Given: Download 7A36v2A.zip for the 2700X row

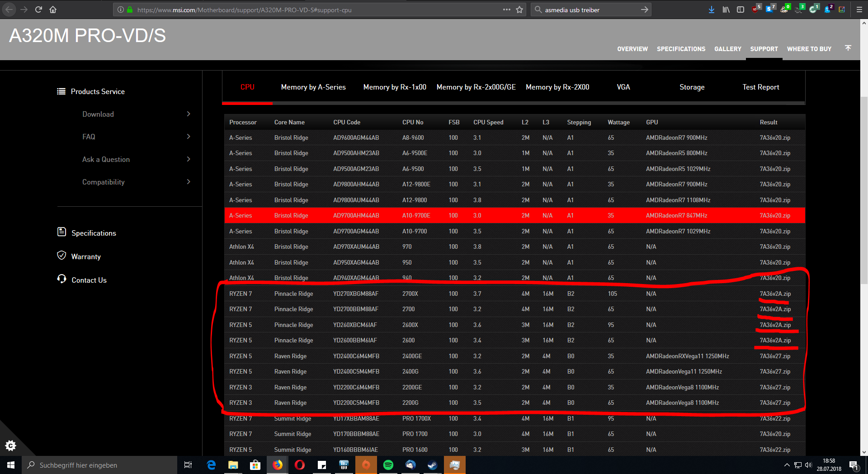Looking at the screenshot, I should tap(775, 294).
